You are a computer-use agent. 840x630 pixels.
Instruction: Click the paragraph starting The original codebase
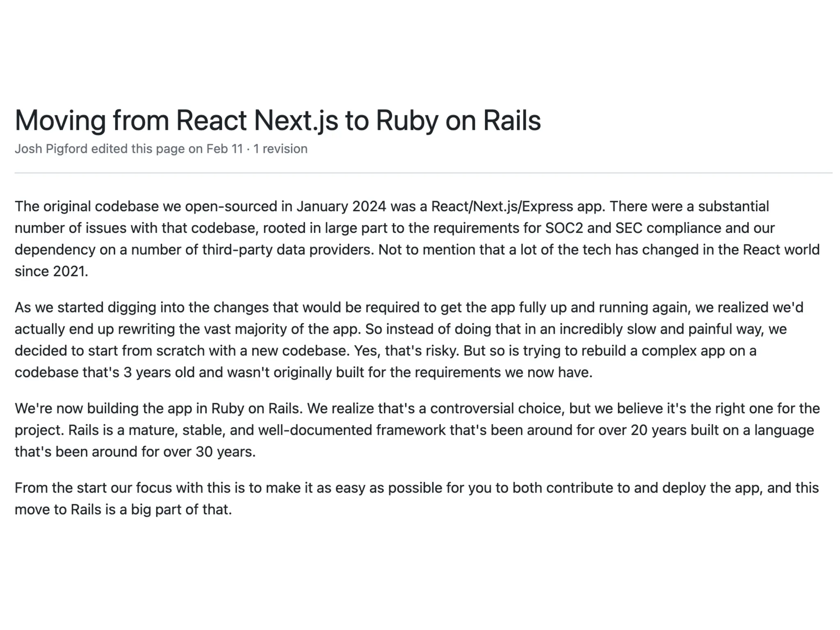coord(417,239)
